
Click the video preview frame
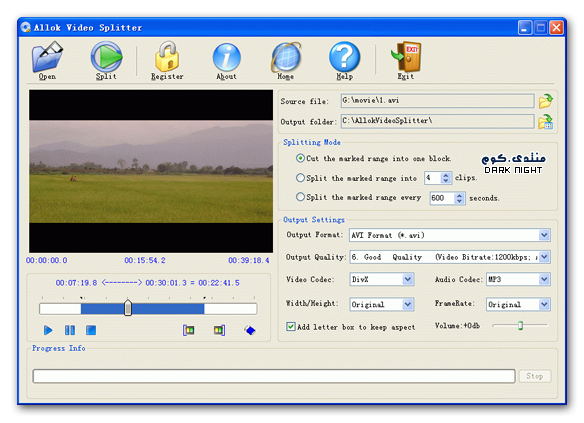click(x=151, y=171)
